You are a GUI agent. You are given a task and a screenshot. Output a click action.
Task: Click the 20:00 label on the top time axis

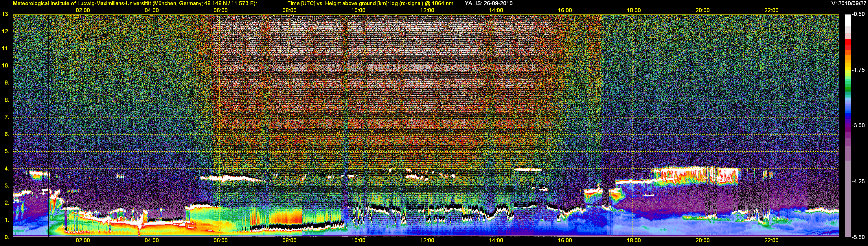pyautogui.click(x=703, y=10)
